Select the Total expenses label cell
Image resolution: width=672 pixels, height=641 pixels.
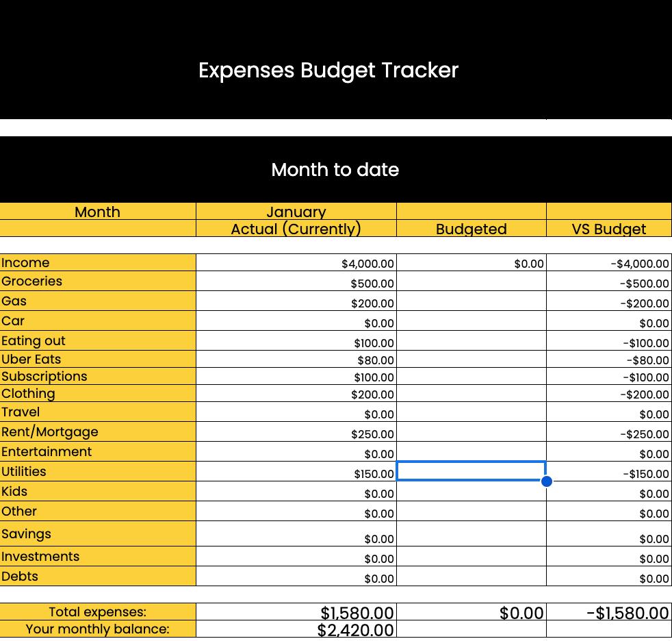tap(98, 612)
